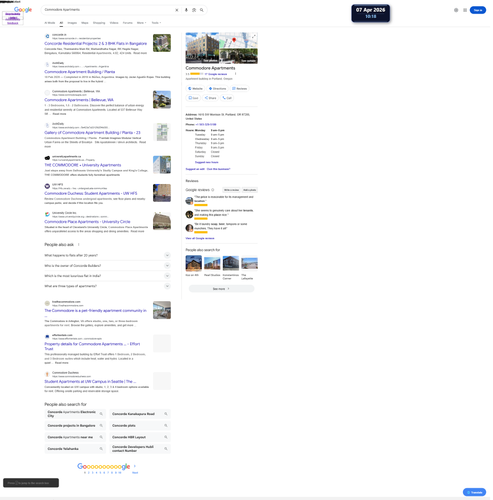Click Add a photo button
The image size is (493, 500).
pyautogui.click(x=250, y=190)
